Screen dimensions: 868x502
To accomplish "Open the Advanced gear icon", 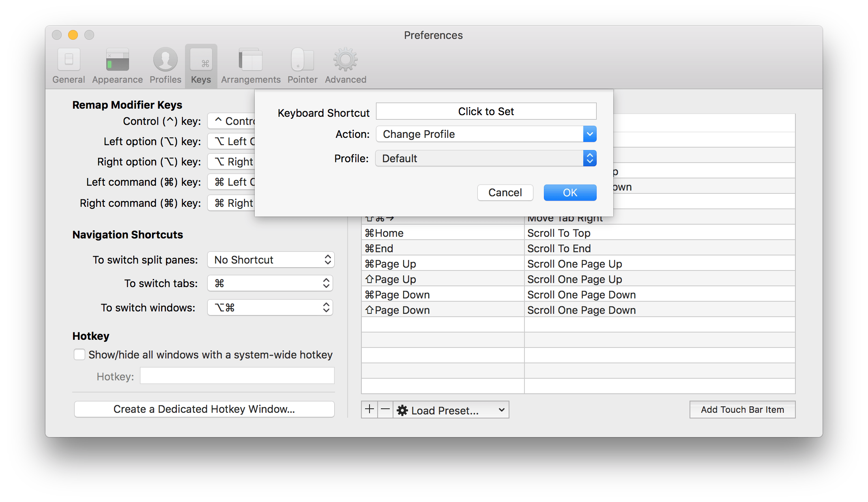I will point(345,66).
